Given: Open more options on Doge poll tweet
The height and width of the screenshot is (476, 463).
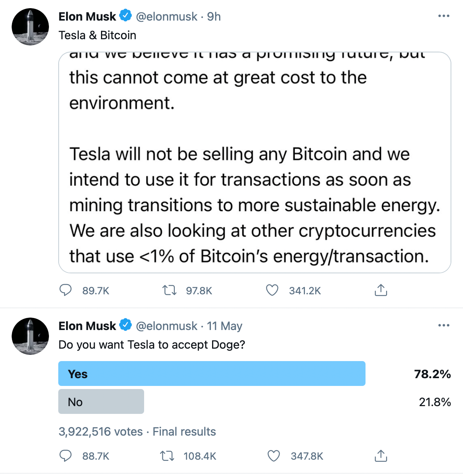Looking at the screenshot, I should [x=444, y=325].
